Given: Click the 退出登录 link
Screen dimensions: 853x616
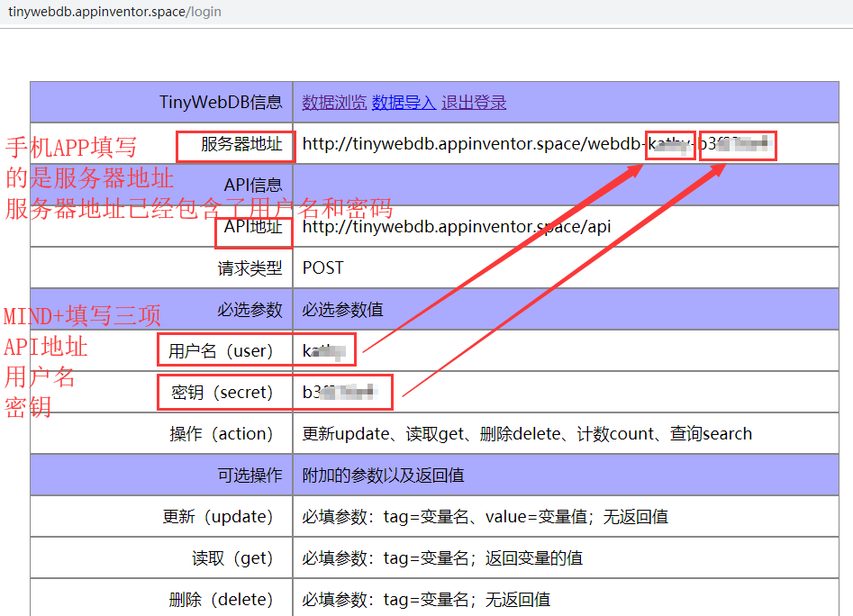Looking at the screenshot, I should 473,102.
